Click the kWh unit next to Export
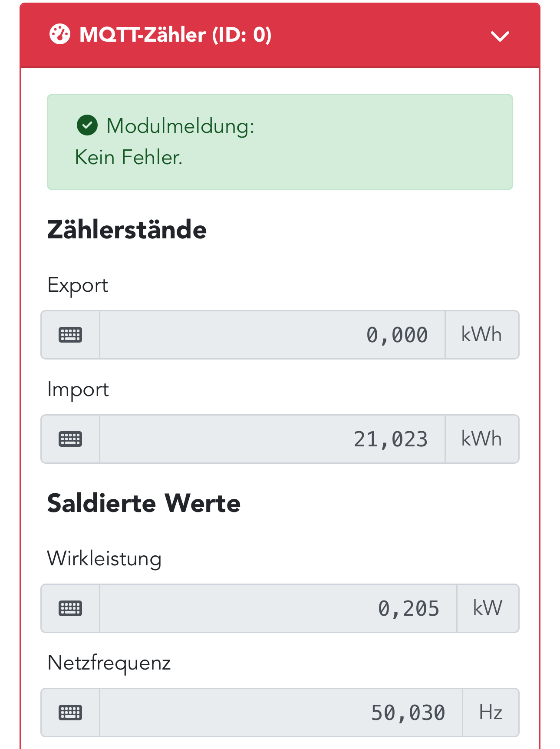The image size is (560, 749). (481, 335)
